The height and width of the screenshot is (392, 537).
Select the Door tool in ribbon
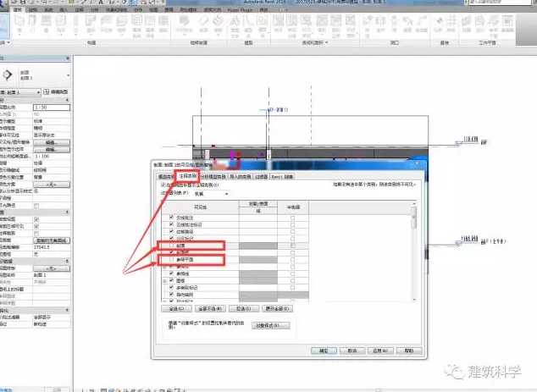32,24
